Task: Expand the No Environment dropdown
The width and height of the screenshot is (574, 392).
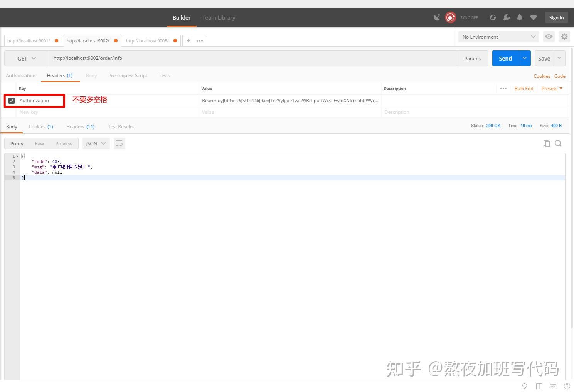Action: (498, 37)
